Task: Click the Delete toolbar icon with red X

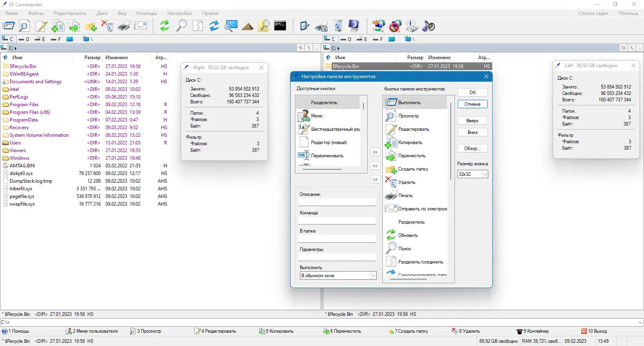Action: point(107,26)
